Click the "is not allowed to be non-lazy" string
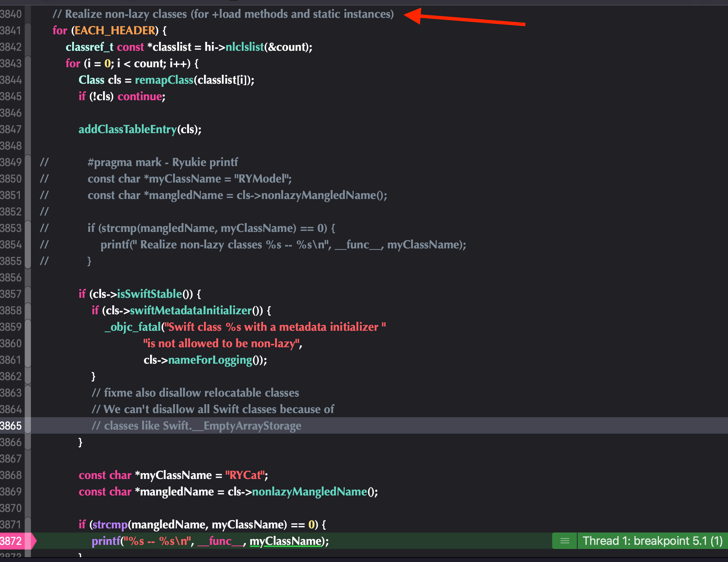 coord(221,343)
